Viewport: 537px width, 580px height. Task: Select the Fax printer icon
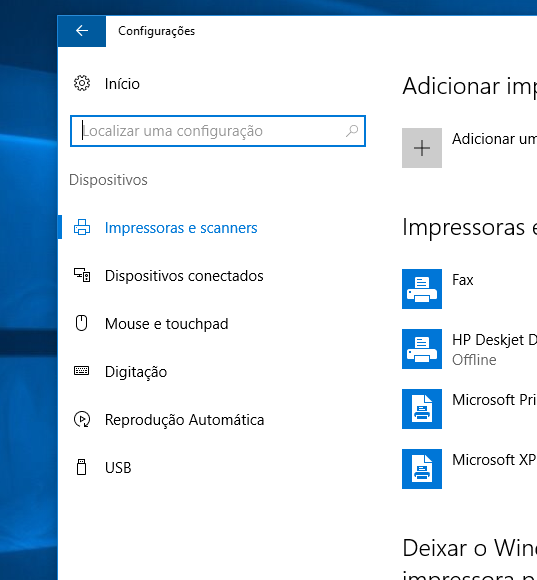422,289
